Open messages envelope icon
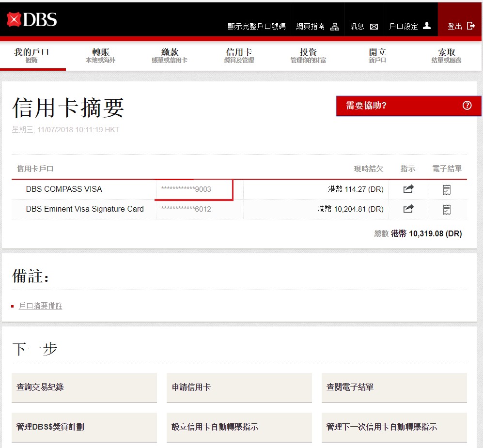This screenshot has height=448, width=483. tap(374, 27)
